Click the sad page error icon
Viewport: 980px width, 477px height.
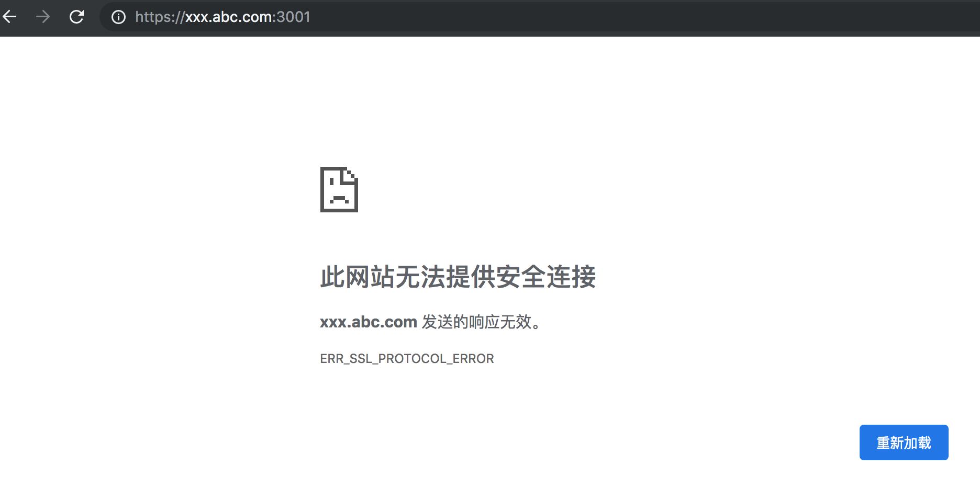pyautogui.click(x=339, y=190)
